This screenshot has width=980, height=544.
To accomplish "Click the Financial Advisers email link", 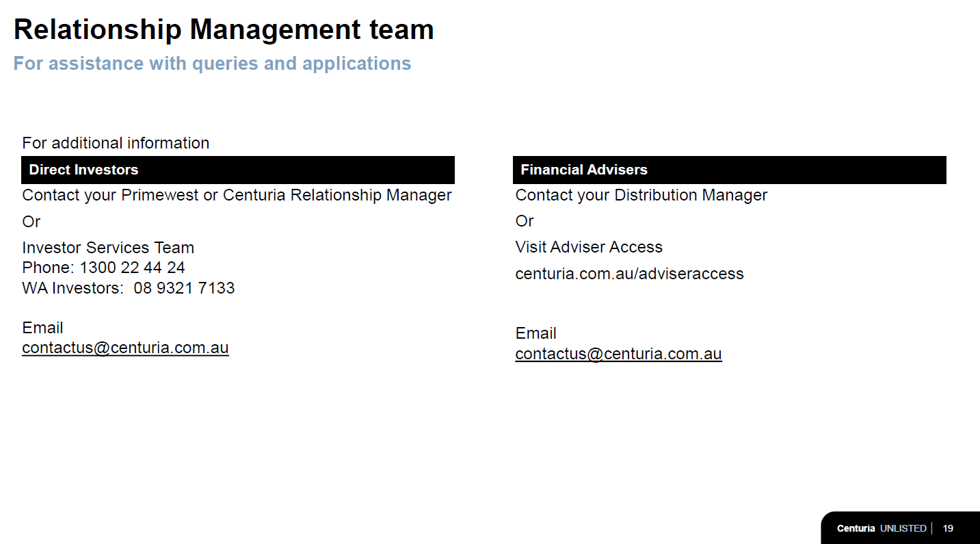I will click(x=618, y=354).
